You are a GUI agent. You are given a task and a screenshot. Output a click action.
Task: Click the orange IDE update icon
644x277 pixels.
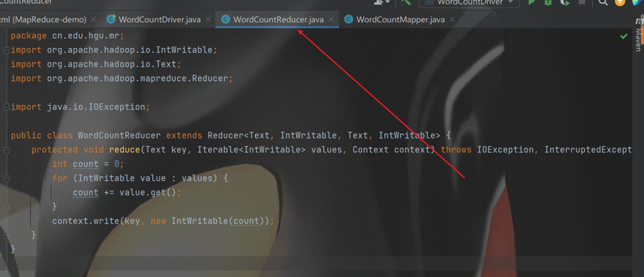[619, 2]
